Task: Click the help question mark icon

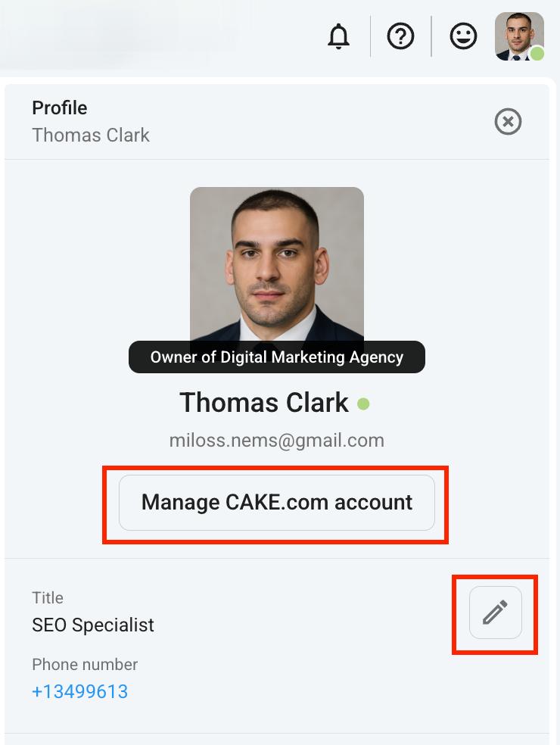Action: [x=400, y=36]
